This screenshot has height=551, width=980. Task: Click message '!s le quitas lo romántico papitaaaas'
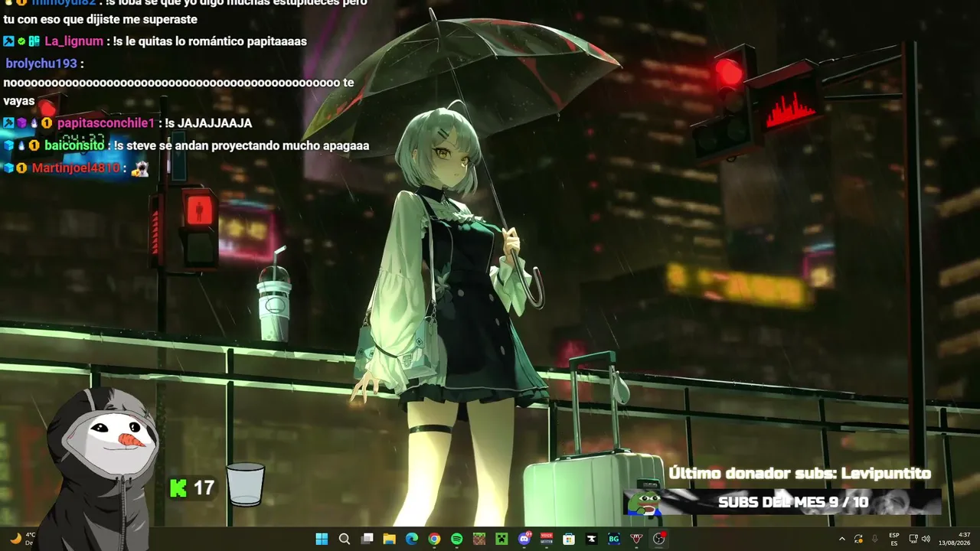point(210,41)
